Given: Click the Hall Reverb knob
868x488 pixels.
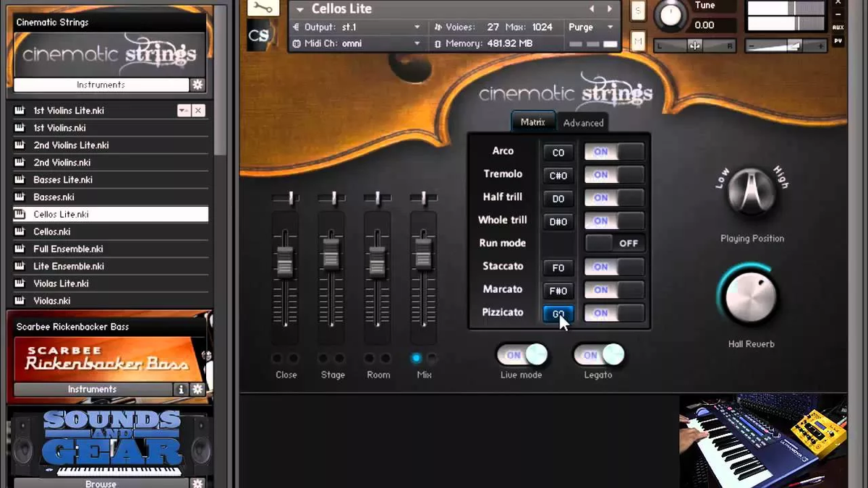Looking at the screenshot, I should click(x=751, y=297).
